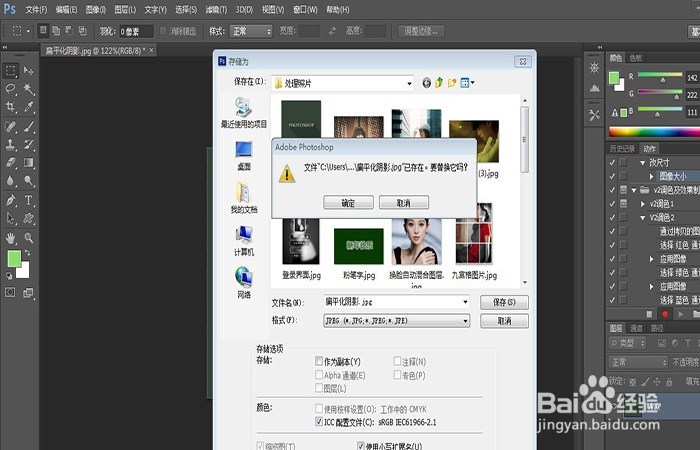Select the Dodge tool
This screenshot has height=450, width=700.
[29, 181]
